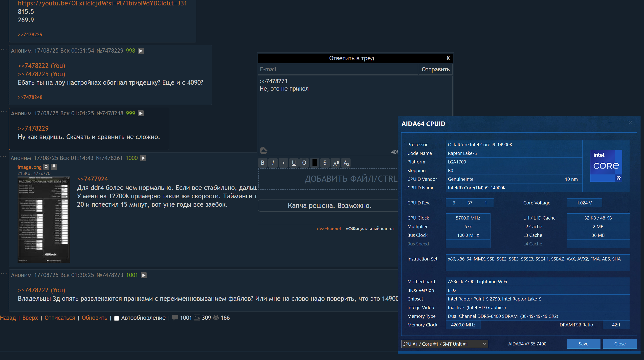Screen dimensions: 644x360
Task: Open the YouTube link at top
Action: click(102, 3)
